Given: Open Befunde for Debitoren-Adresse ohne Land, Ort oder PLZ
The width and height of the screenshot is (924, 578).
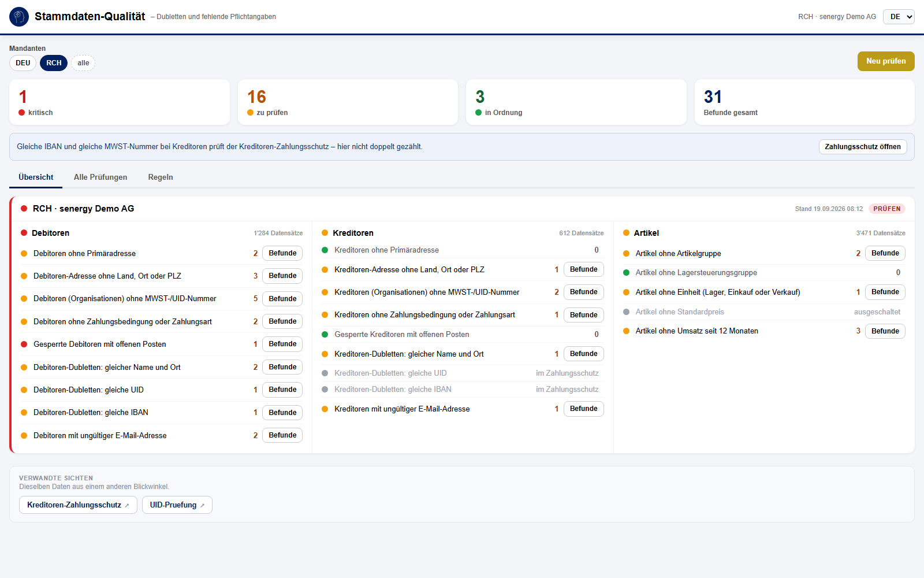Looking at the screenshot, I should (x=282, y=276).
